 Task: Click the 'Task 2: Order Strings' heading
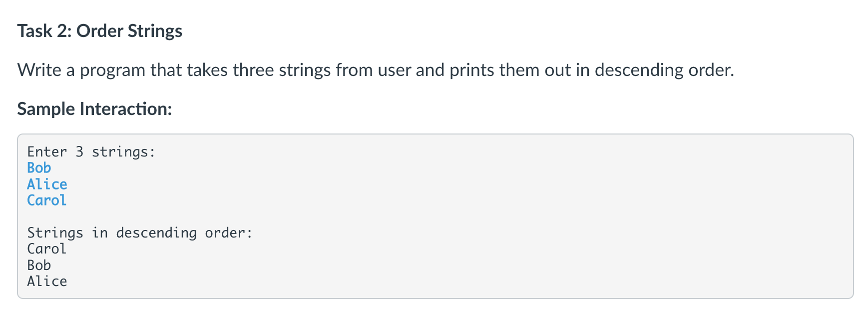[x=100, y=31]
